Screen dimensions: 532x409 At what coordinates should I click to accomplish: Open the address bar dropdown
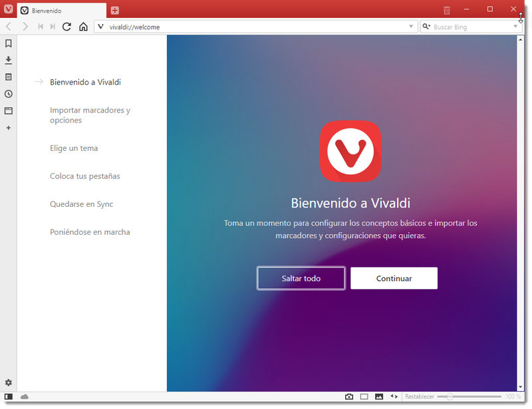(x=411, y=27)
